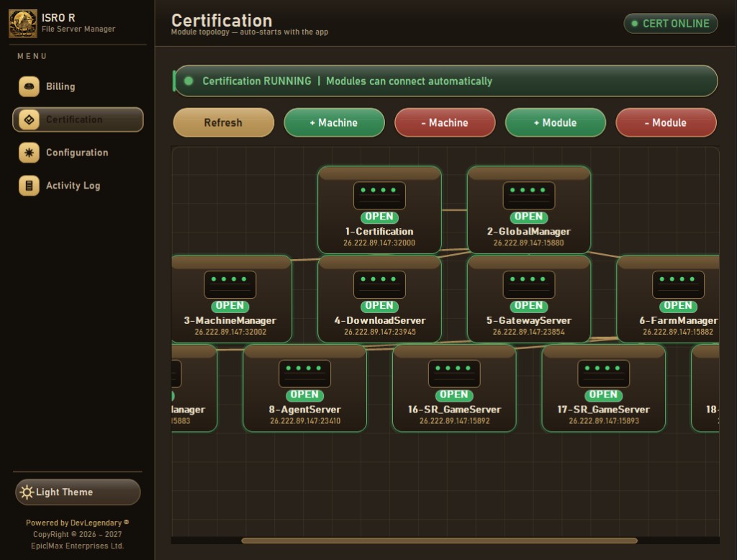Select the 2-GlobalManager server icon

tap(529, 195)
